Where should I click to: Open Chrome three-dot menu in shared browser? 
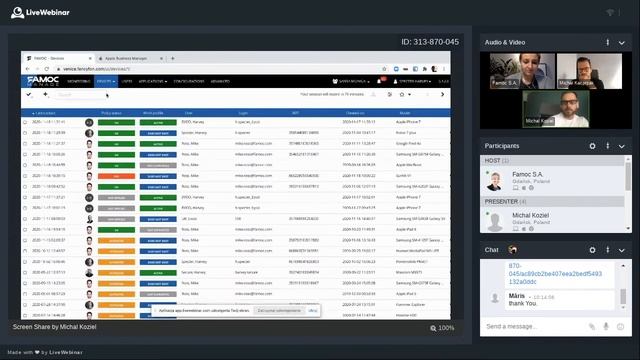point(444,69)
